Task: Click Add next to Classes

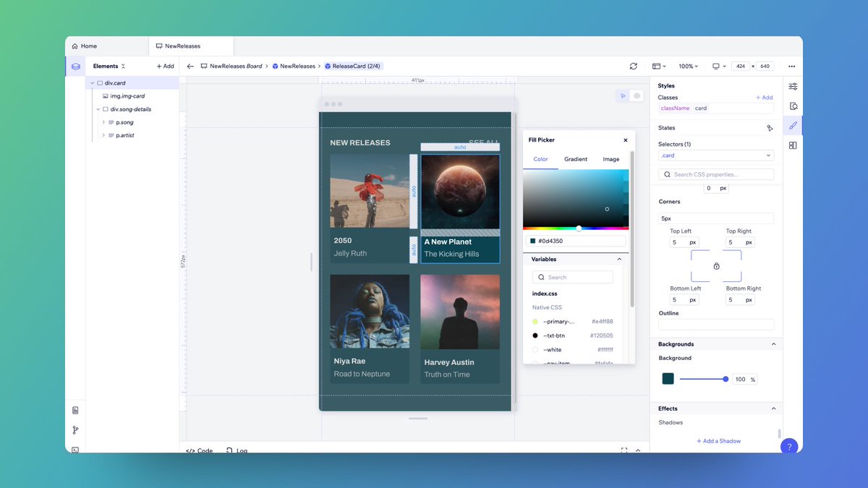Action: click(x=765, y=98)
